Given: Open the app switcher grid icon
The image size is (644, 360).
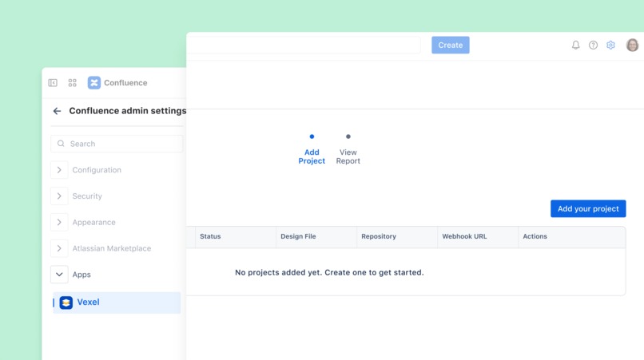Looking at the screenshot, I should point(72,83).
